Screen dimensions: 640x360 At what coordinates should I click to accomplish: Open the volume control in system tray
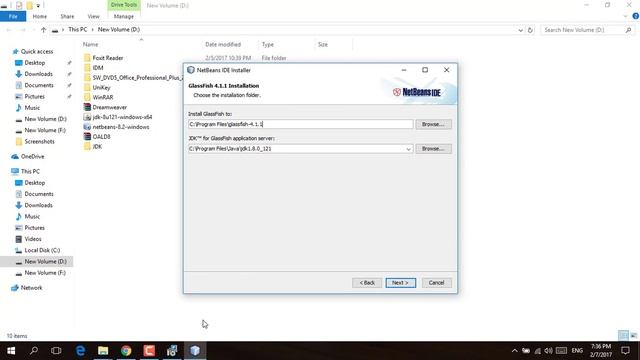click(x=548, y=351)
